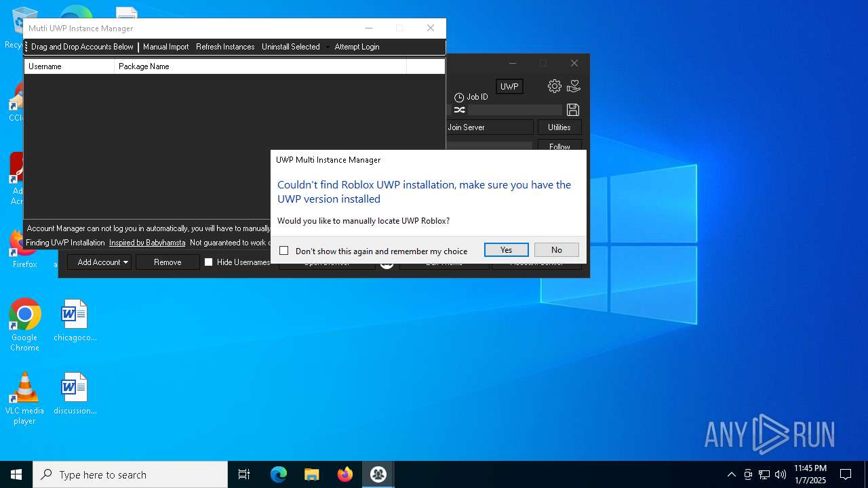Screen dimensions: 868x488
Task: Sort by the Username column header
Action: (70, 66)
